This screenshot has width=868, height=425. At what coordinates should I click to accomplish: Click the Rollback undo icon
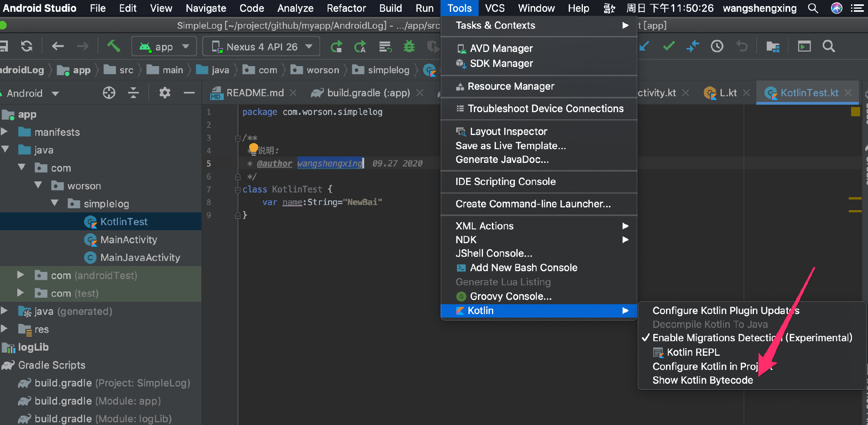[742, 46]
